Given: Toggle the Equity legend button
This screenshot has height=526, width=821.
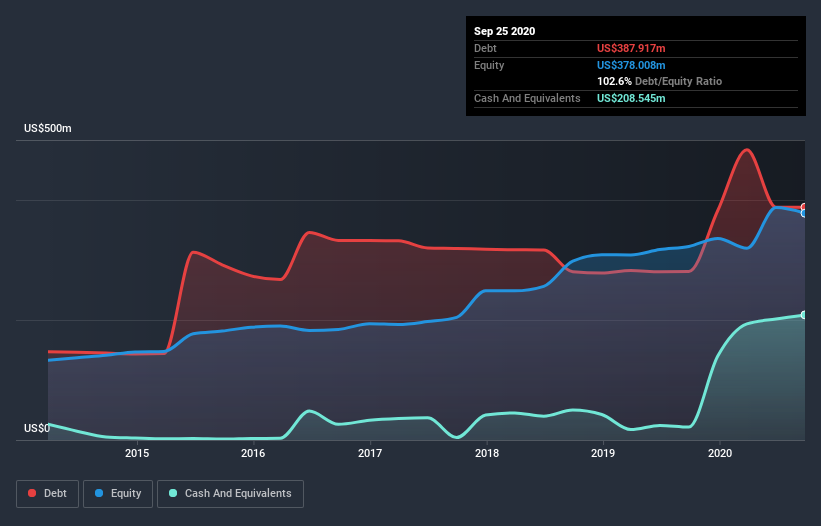Looking at the screenshot, I should pos(118,494).
